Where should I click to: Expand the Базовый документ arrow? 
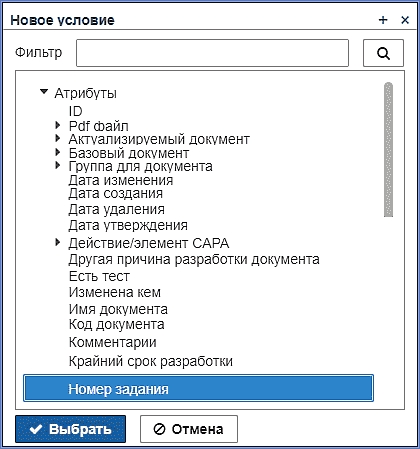coord(58,152)
